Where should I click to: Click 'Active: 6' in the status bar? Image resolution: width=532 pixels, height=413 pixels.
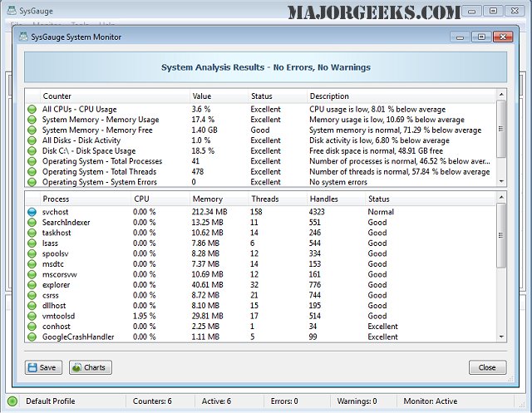pos(216,401)
